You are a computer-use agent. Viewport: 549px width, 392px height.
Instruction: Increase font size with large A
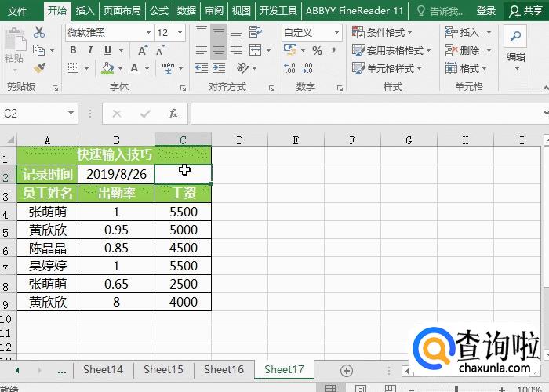click(x=143, y=51)
